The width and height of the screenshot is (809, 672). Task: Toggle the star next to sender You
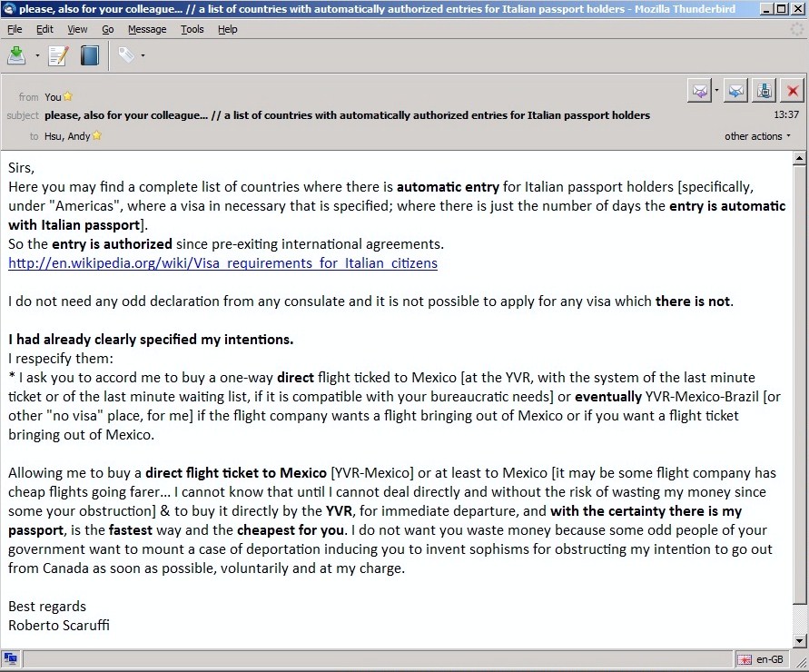(68, 96)
